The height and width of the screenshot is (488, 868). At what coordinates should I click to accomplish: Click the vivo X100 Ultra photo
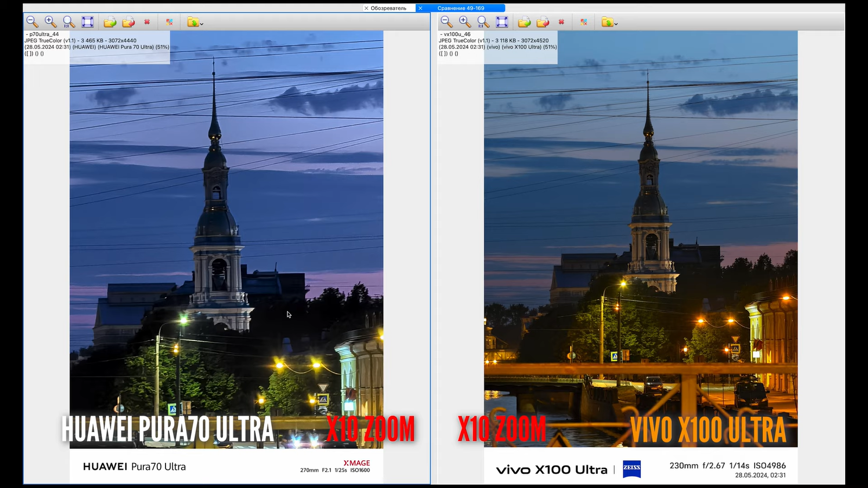[x=640, y=239]
